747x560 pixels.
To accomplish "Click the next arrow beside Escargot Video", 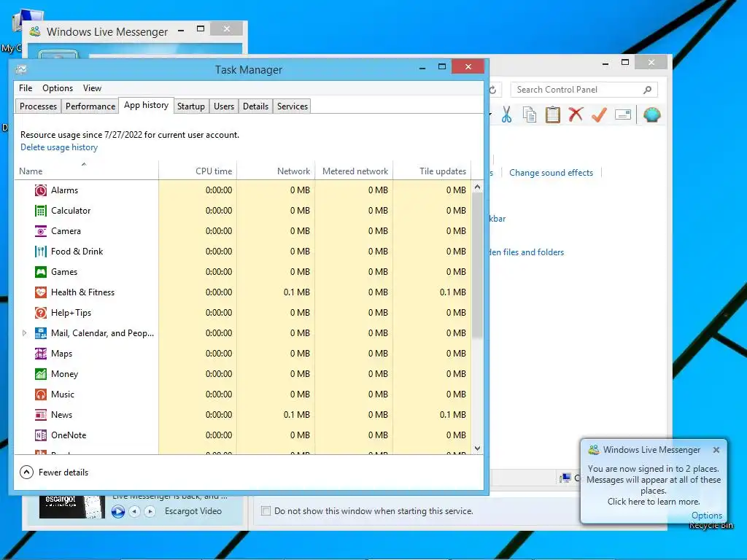I will tap(150, 511).
